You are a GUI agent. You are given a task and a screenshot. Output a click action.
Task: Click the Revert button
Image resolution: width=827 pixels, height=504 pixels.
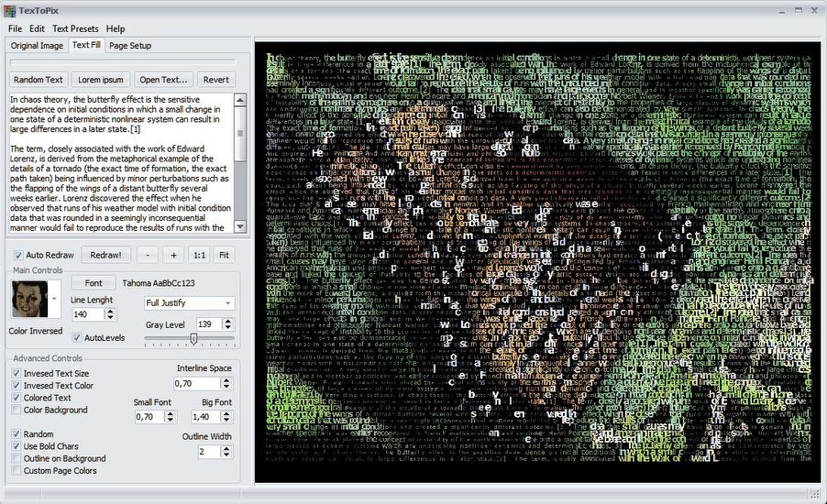(215, 80)
